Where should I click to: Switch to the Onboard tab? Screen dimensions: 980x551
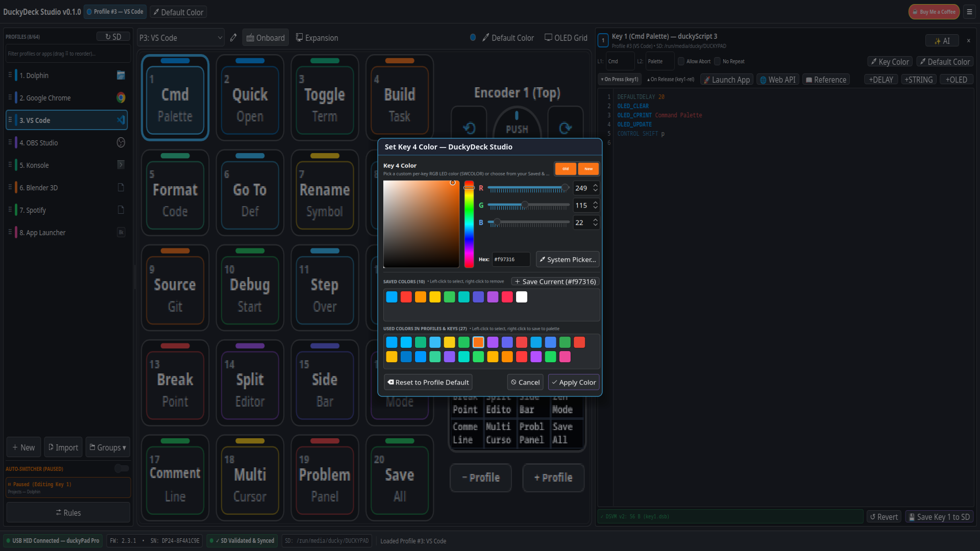265,38
